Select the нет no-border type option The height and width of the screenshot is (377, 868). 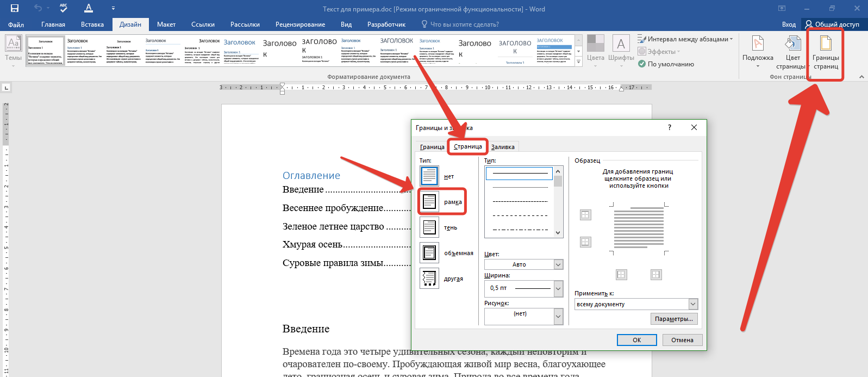pos(429,176)
